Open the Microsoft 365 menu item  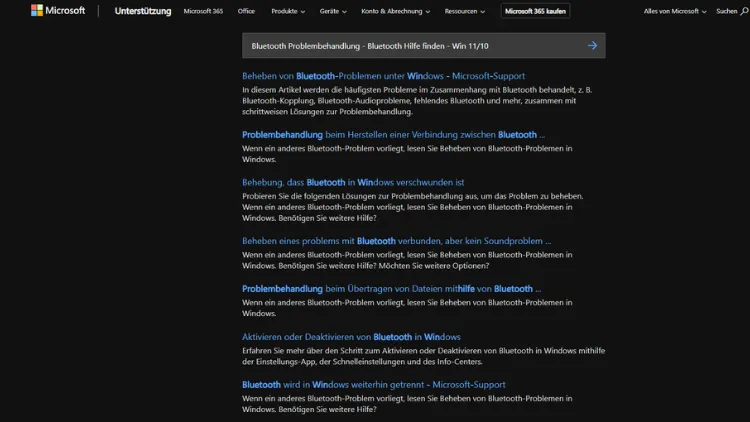203,11
